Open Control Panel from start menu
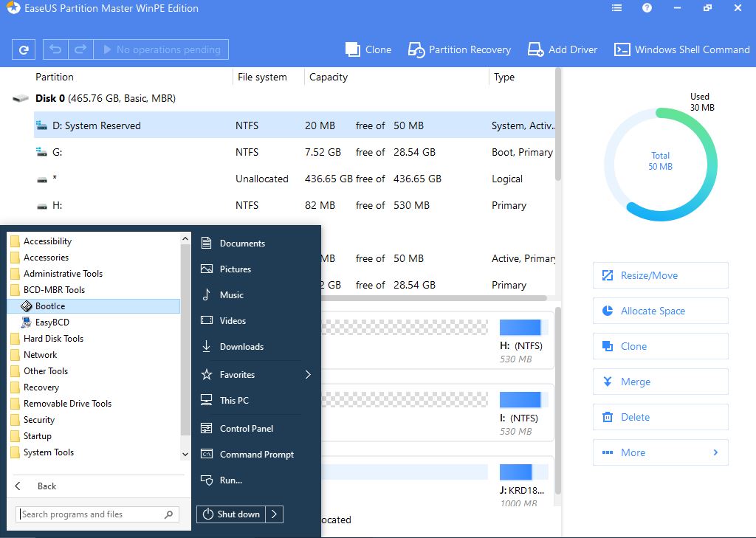 [x=246, y=429]
